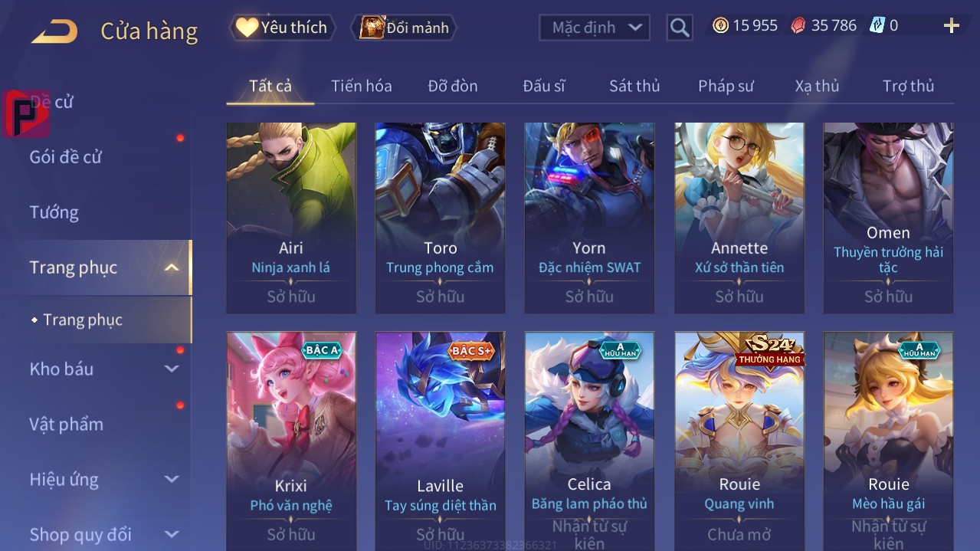
Task: Open Đổi mảnh fragment exchange
Action: [404, 28]
